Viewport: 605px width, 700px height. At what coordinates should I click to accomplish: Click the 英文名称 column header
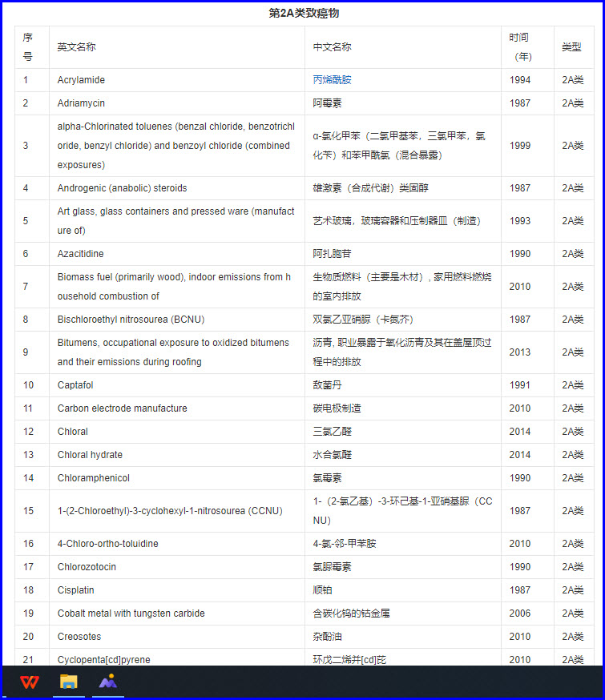[x=76, y=47]
